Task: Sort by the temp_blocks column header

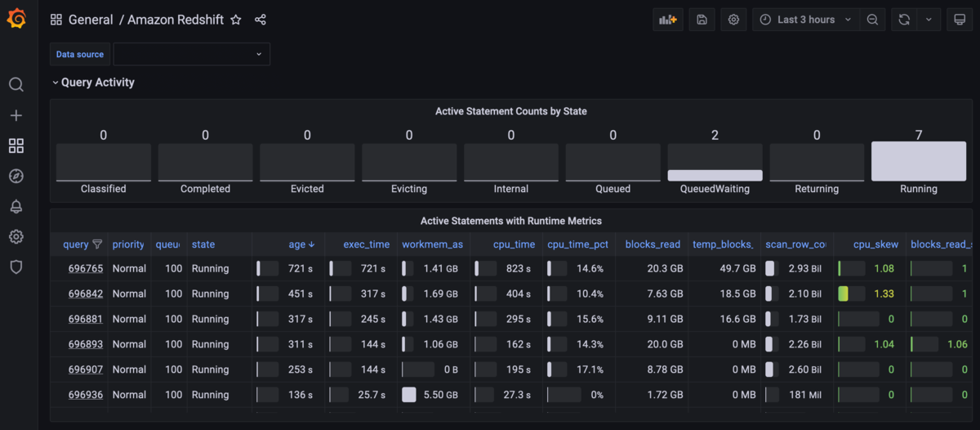Action: click(x=723, y=244)
